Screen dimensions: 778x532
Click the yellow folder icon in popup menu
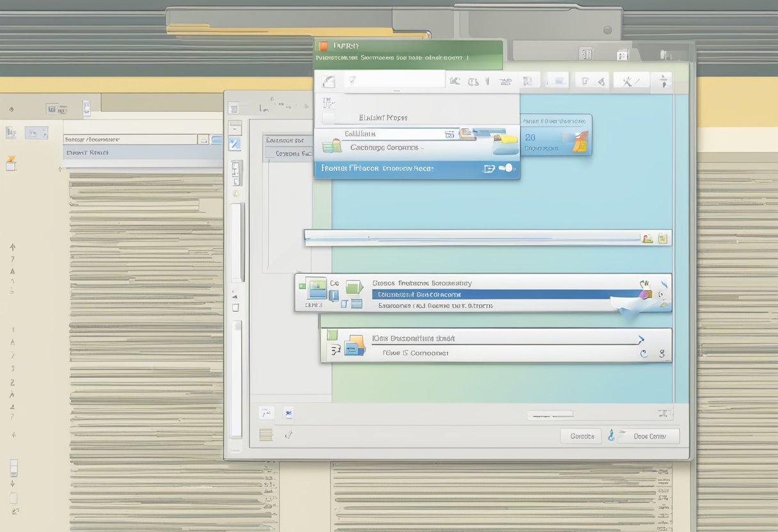pos(507,139)
